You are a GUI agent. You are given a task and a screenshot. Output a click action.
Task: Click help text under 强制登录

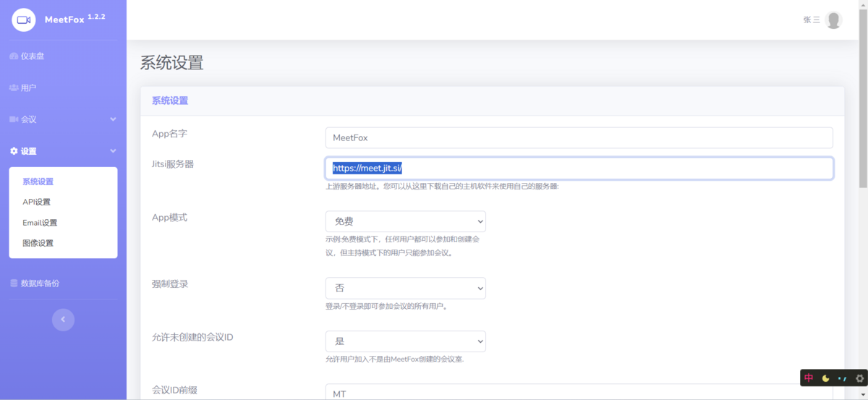coord(387,307)
